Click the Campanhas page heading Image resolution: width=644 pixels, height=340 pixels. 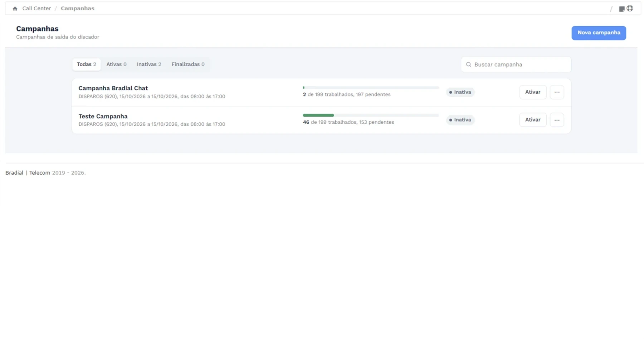(37, 29)
